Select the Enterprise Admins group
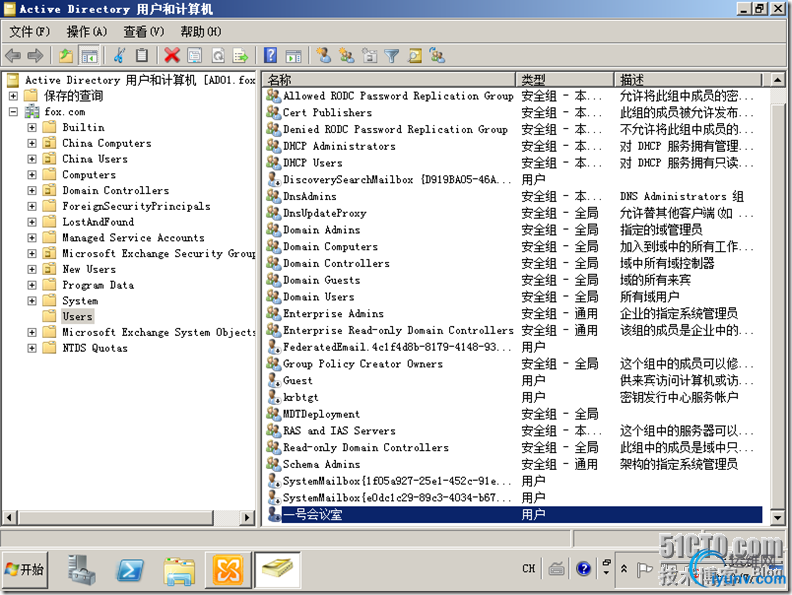Screen dimensions: 792x595 tap(333, 314)
